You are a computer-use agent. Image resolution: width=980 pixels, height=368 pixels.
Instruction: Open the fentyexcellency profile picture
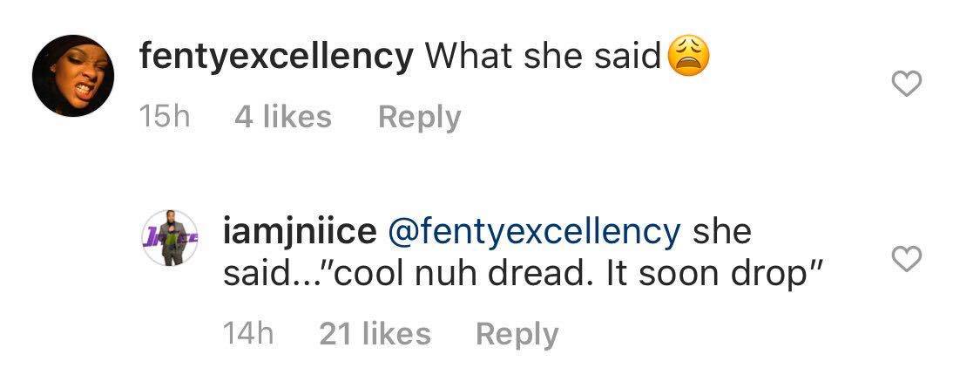(67, 75)
